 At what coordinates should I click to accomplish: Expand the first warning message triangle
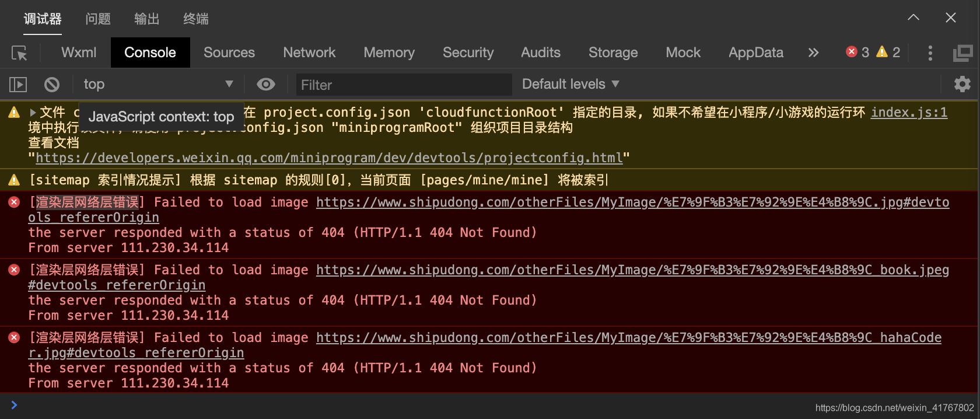(33, 112)
